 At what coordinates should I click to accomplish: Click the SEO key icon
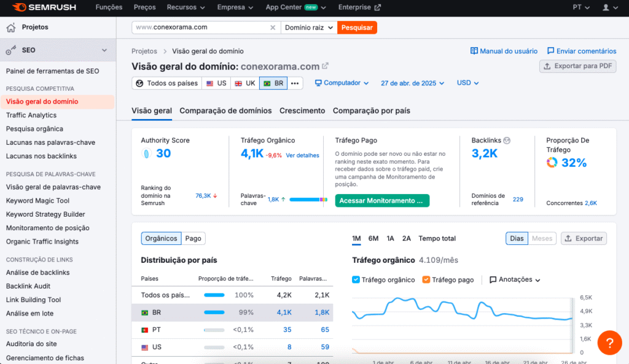(x=11, y=50)
